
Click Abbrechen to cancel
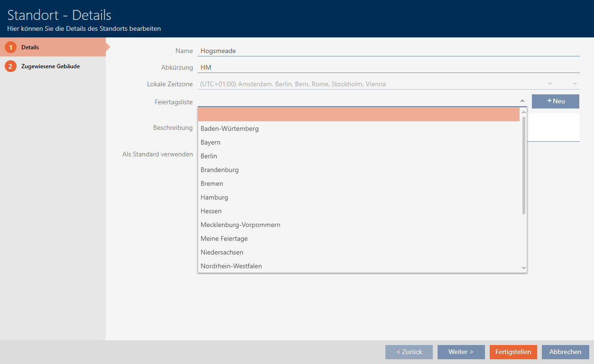tap(565, 352)
